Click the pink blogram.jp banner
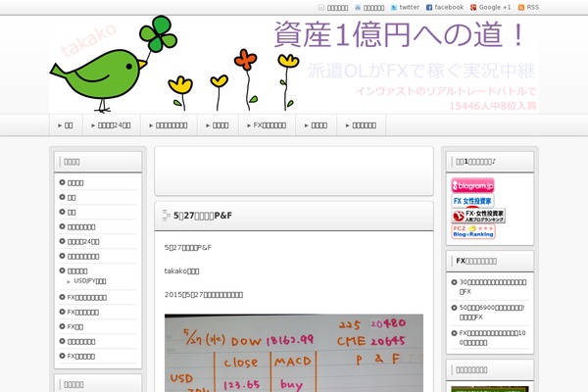 [472, 185]
